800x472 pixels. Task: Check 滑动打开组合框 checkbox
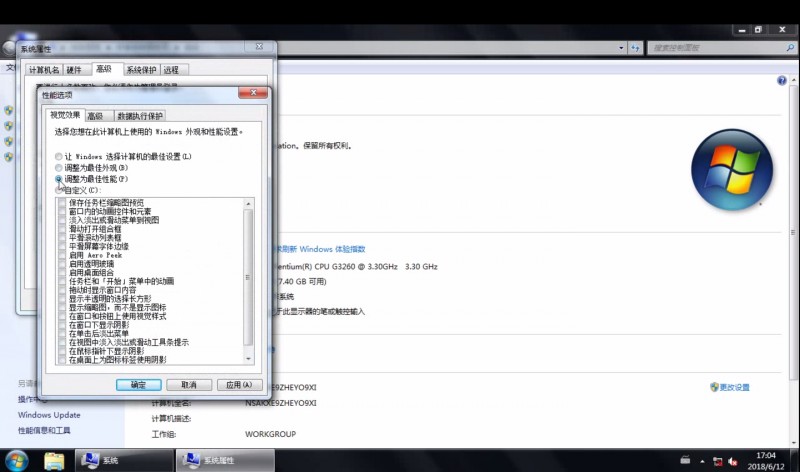click(62, 229)
